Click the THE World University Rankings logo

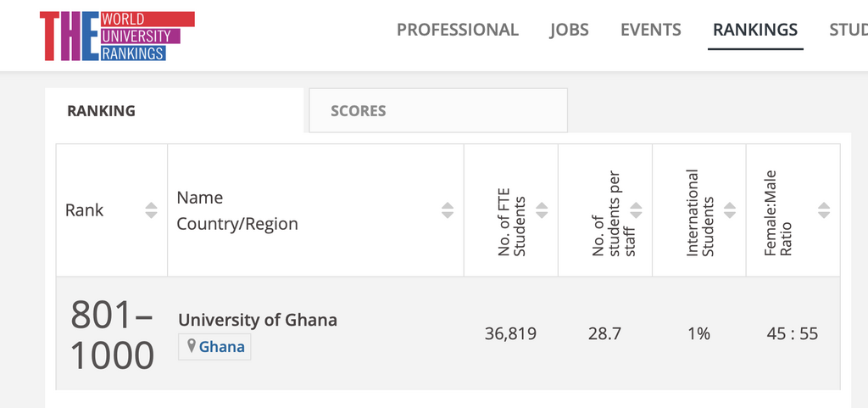[x=117, y=36]
